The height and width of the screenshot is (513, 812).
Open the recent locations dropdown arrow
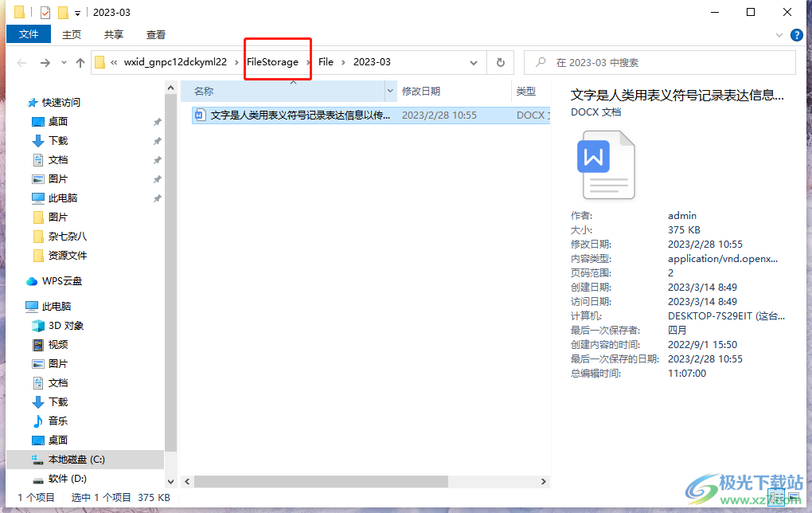64,63
